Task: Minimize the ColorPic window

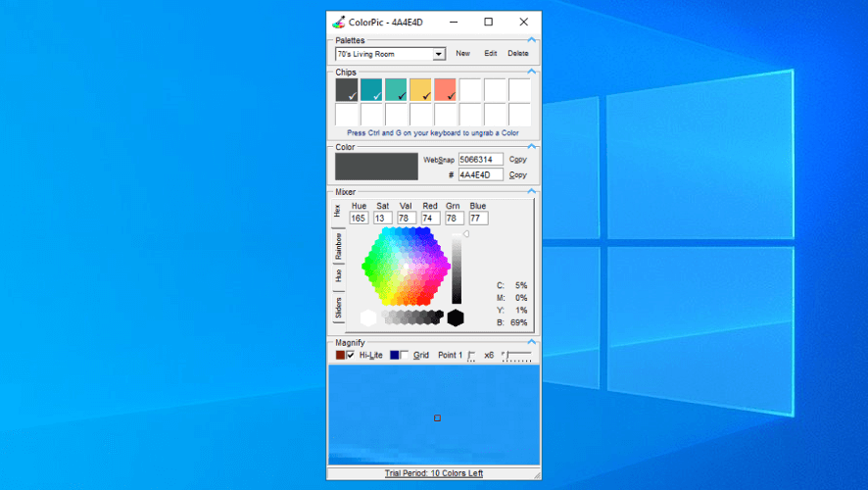Action: pyautogui.click(x=454, y=23)
